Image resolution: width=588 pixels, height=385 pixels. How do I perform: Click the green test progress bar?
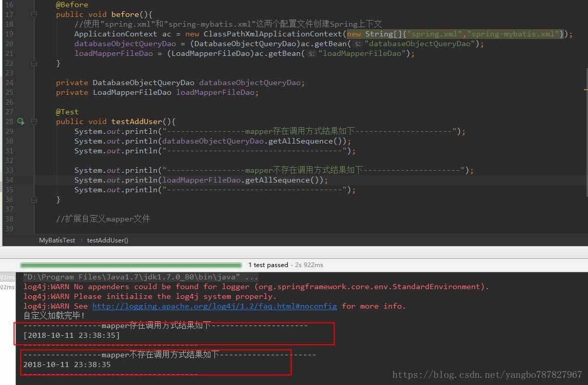(x=131, y=265)
